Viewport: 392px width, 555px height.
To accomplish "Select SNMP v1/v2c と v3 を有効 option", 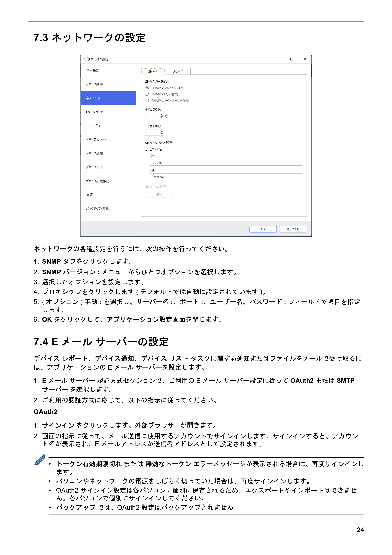I will click(147, 101).
